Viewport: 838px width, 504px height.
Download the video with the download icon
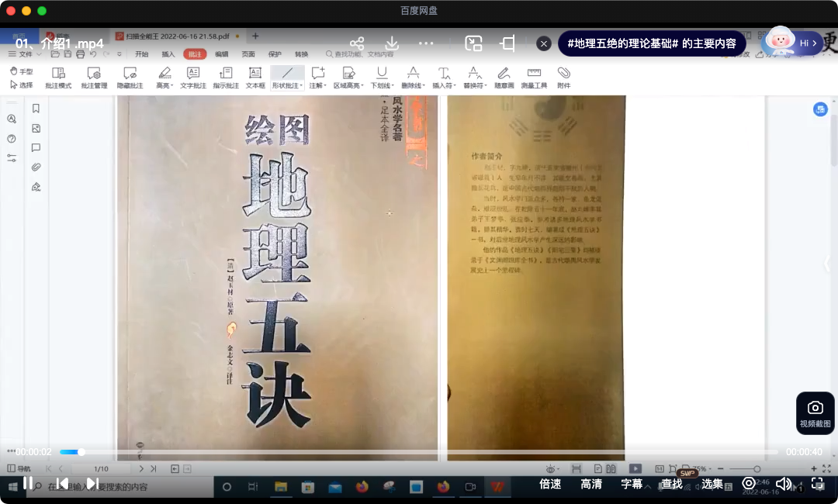click(x=392, y=43)
